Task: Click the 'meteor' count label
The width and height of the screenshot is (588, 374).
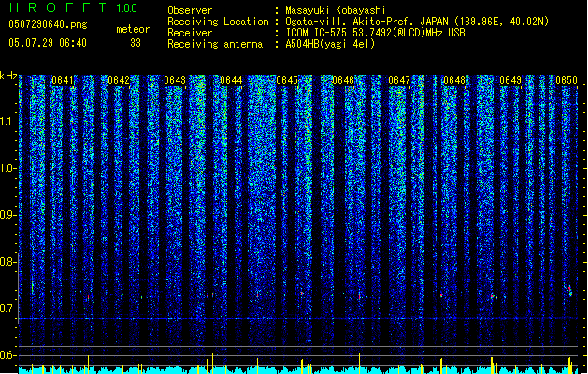Action: pyautogui.click(x=133, y=29)
